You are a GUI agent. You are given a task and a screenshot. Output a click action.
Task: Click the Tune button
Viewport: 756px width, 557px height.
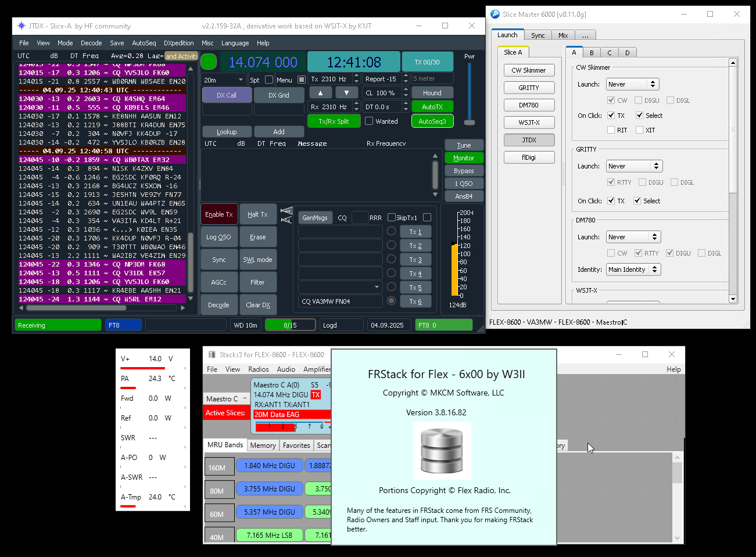click(464, 145)
